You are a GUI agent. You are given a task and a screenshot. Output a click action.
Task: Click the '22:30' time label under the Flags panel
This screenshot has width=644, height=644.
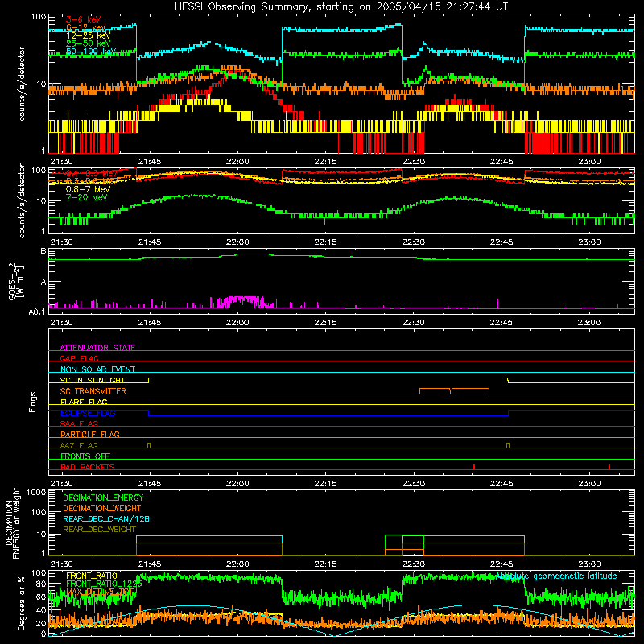point(413,484)
